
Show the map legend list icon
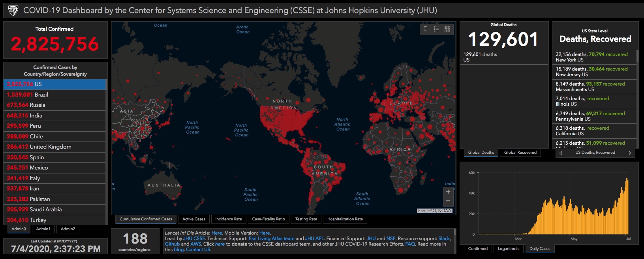pyautogui.click(x=436, y=29)
